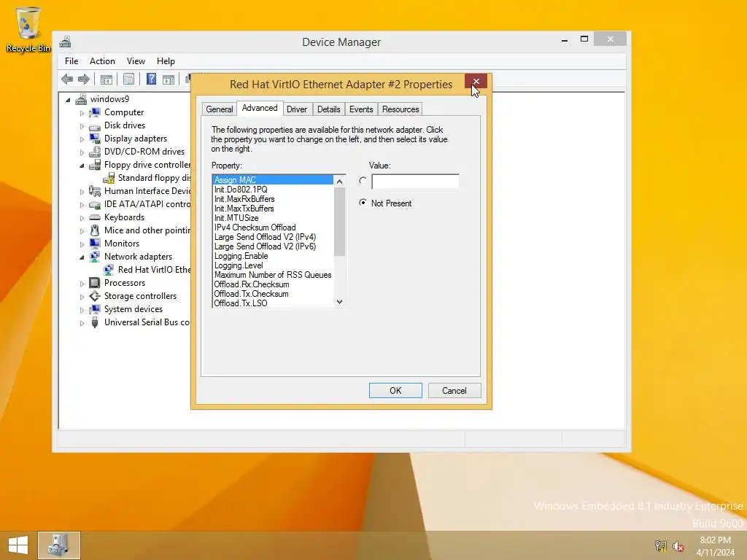The height and width of the screenshot is (560, 747).
Task: Collapse the windows9 root node
Action: click(x=68, y=100)
